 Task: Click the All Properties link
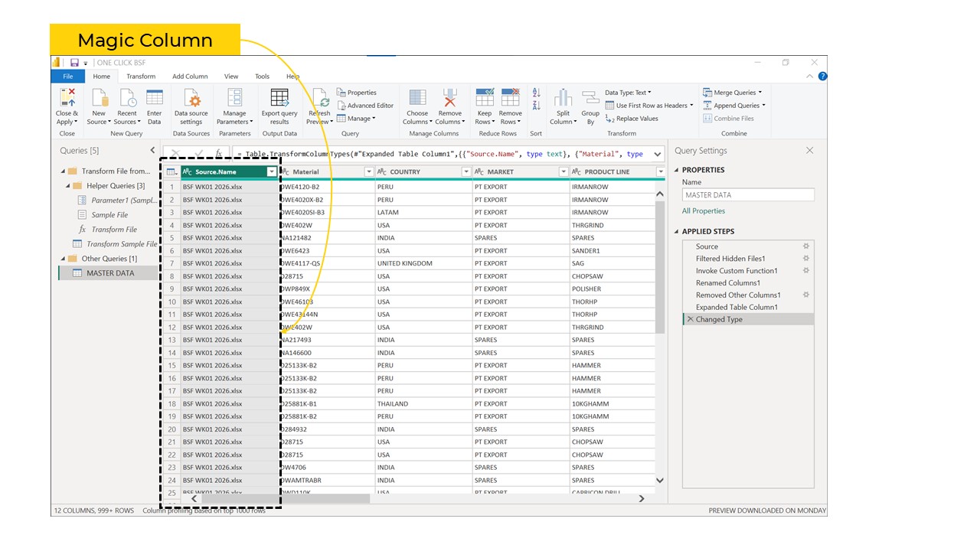coord(703,211)
